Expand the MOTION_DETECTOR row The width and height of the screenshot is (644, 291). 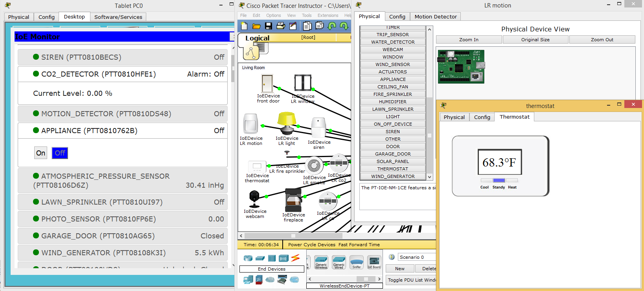click(123, 113)
